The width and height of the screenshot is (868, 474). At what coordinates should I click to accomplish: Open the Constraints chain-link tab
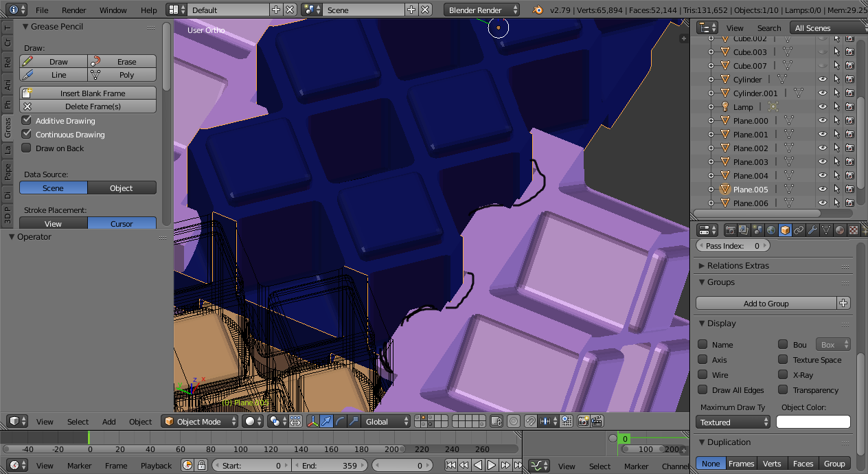[x=799, y=231]
